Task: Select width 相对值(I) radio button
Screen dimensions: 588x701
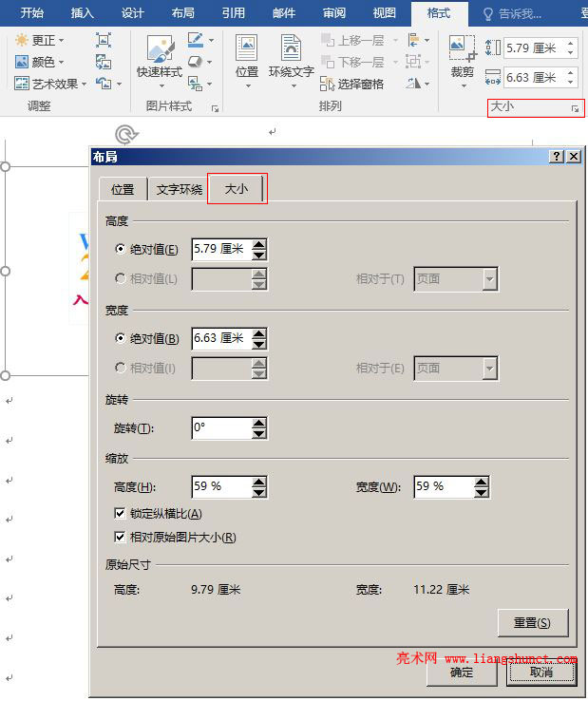Action: [x=121, y=368]
